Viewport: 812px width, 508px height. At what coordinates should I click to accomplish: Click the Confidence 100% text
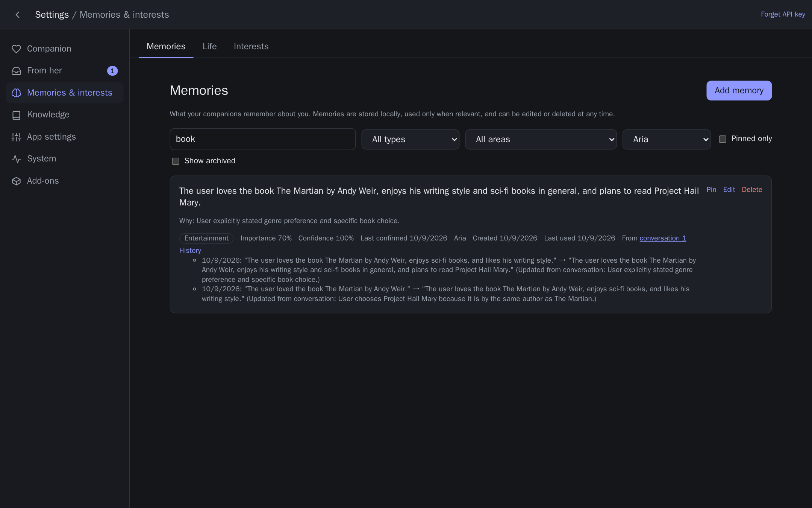[x=326, y=238]
